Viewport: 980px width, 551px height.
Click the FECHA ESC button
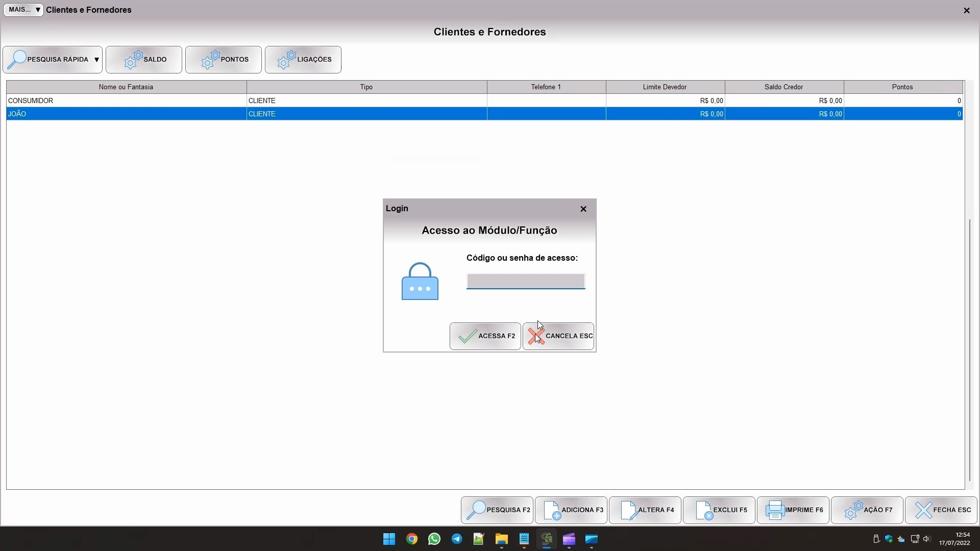pos(941,510)
